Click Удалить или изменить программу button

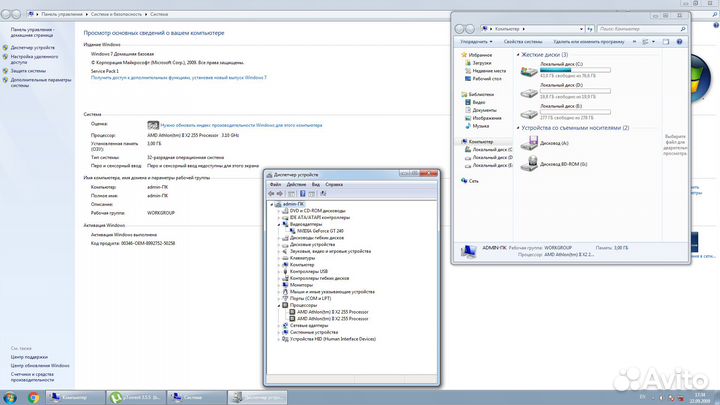589,42
